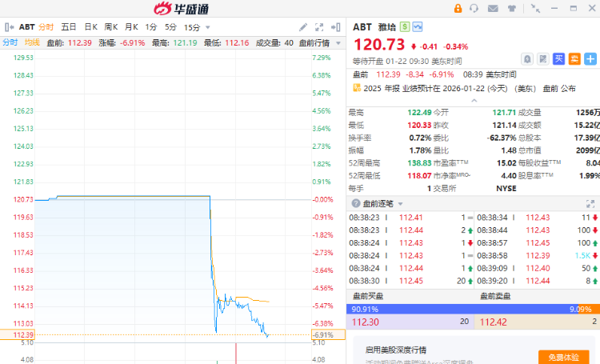This screenshot has width=600, height=364.
Task: Click the blue 90.91% bid ratio bar
Action: click(x=462, y=310)
